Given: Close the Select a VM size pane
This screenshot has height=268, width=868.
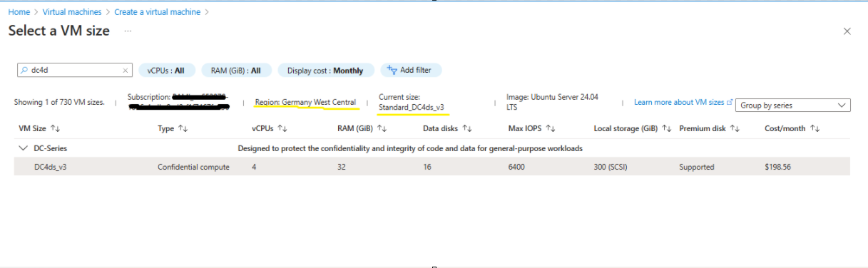Looking at the screenshot, I should 847,31.
